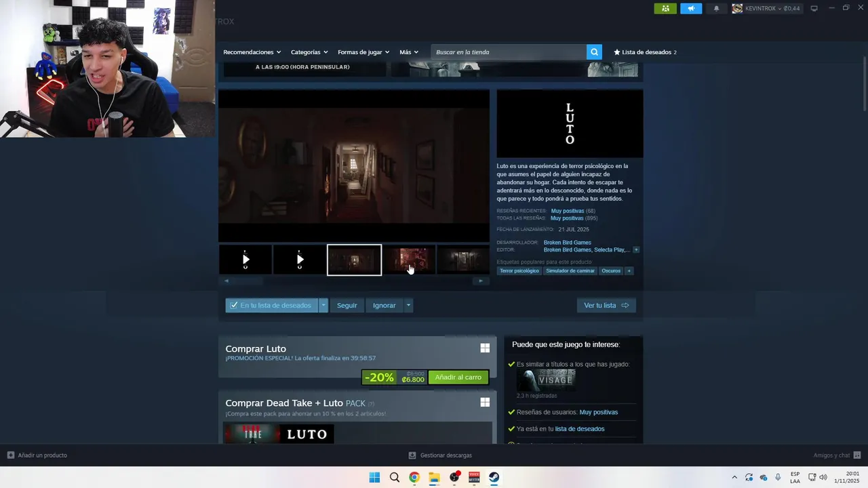
Task: Click Lista de deseados 2 link
Action: pos(645,52)
